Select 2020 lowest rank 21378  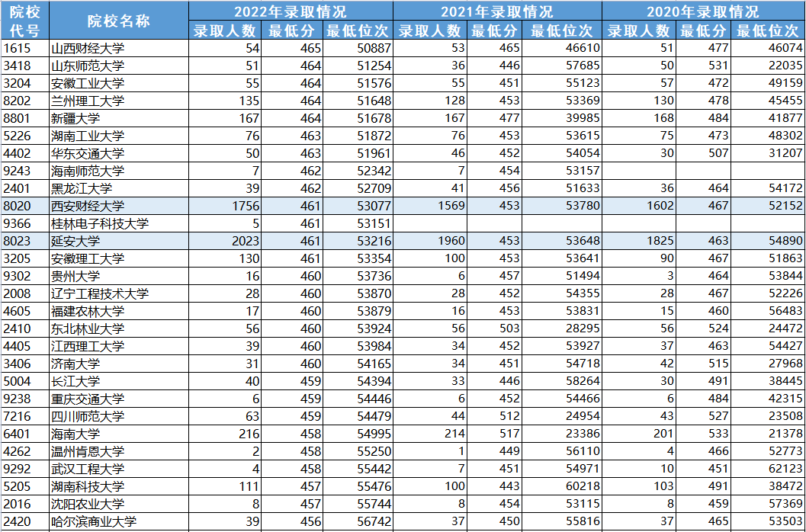(x=769, y=434)
